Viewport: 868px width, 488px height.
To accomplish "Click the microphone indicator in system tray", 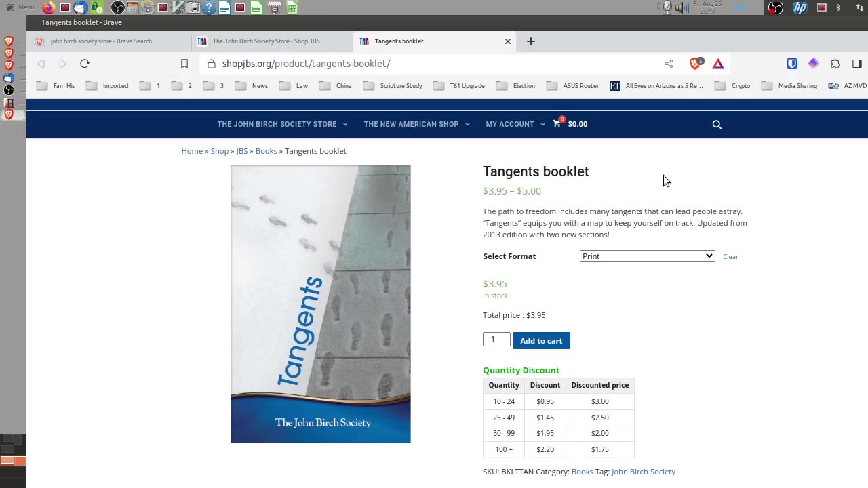I will coord(667,7).
